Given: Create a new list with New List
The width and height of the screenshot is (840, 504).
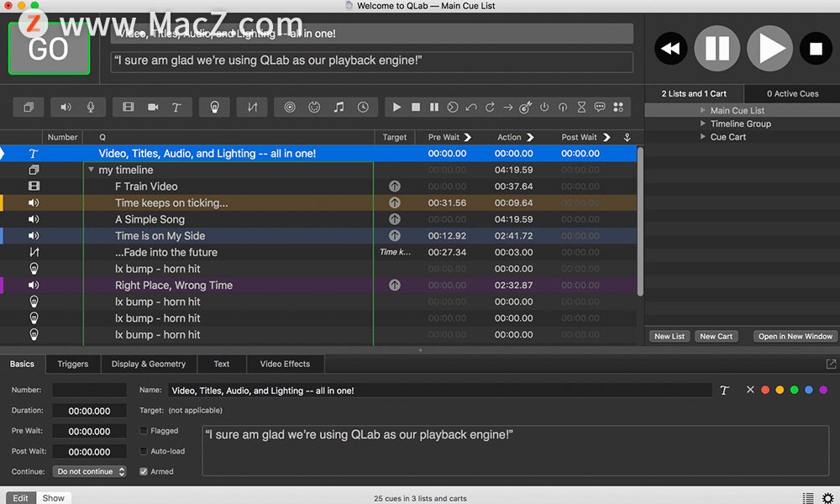Looking at the screenshot, I should 669,336.
